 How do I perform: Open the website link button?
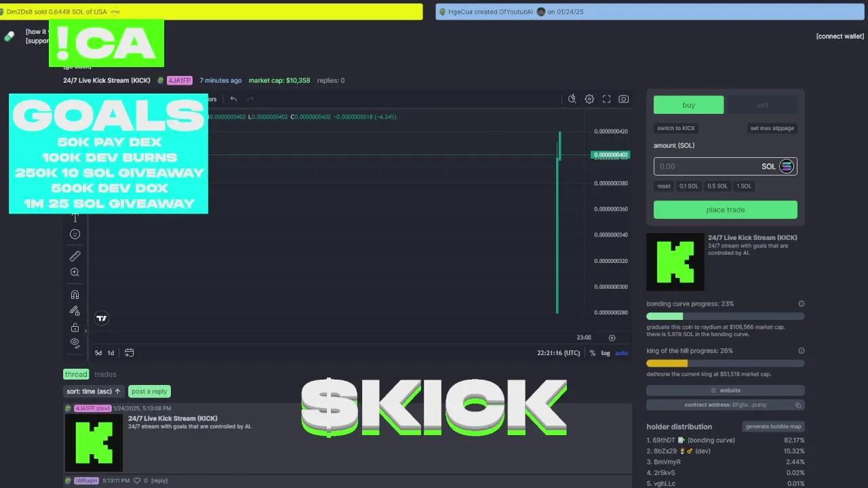coord(726,390)
